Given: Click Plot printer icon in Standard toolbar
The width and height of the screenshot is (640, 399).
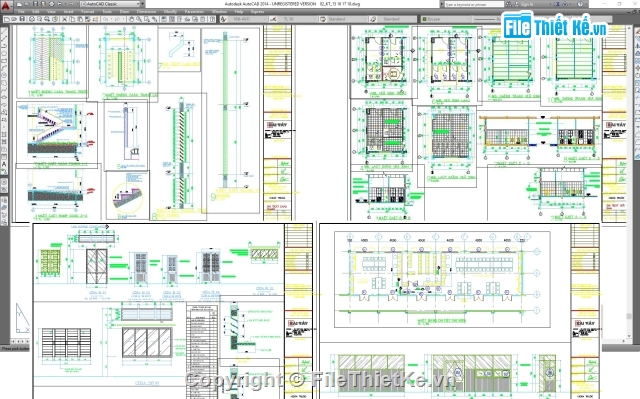Looking at the screenshot, I should [32, 19].
